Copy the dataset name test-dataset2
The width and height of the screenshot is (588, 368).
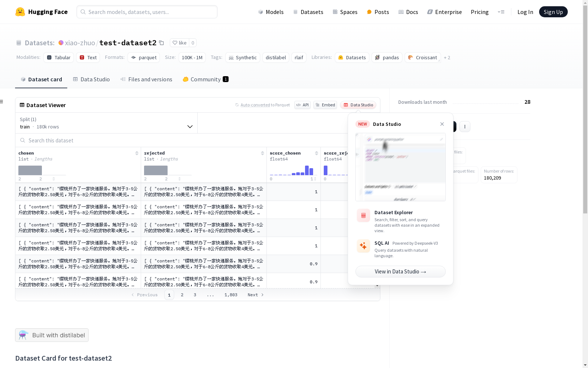161,43
